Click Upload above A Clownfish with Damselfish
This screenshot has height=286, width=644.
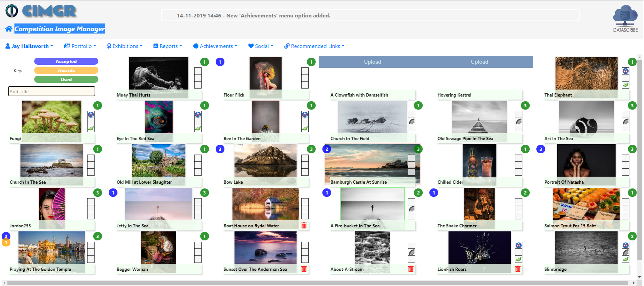[x=372, y=62]
